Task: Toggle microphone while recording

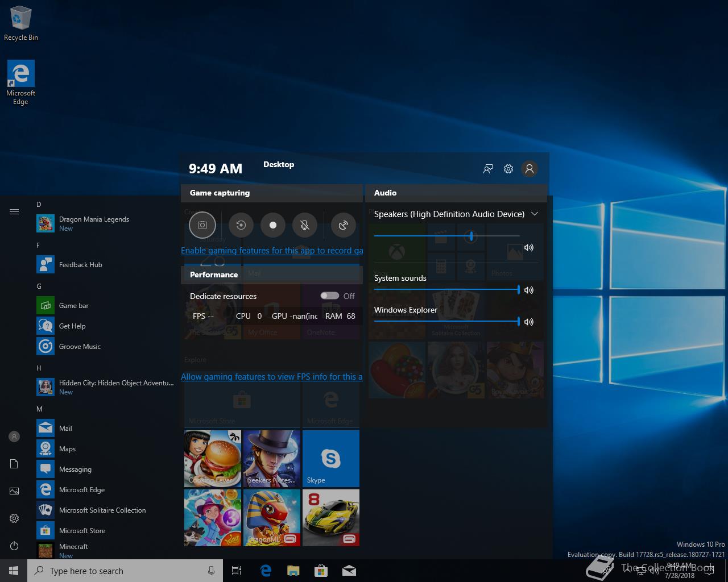Action: [x=305, y=225]
